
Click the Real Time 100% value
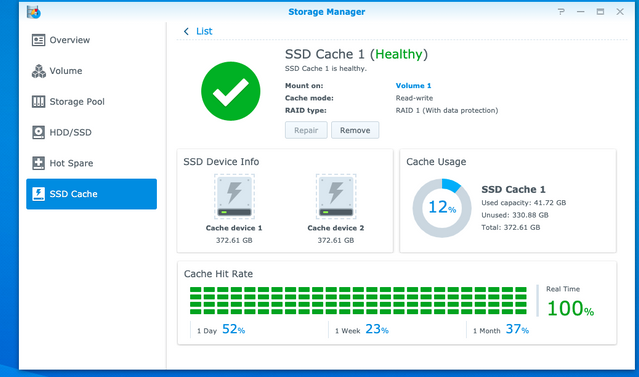570,309
